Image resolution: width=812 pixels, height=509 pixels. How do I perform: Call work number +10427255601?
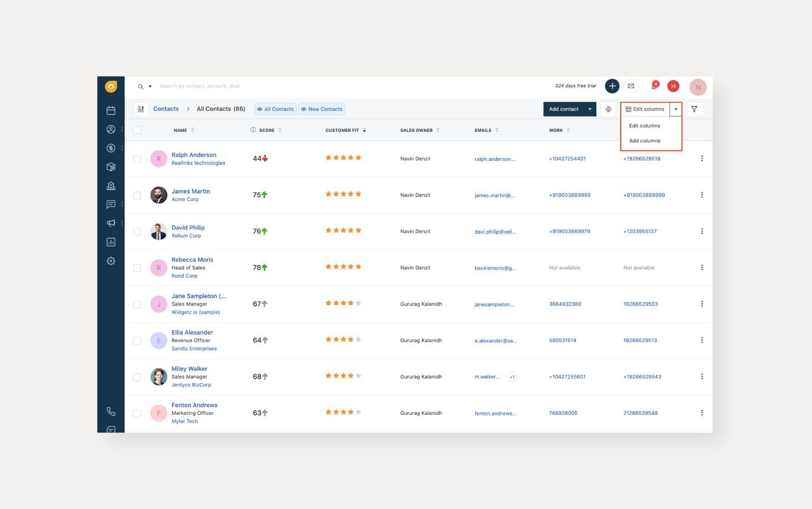coord(567,377)
